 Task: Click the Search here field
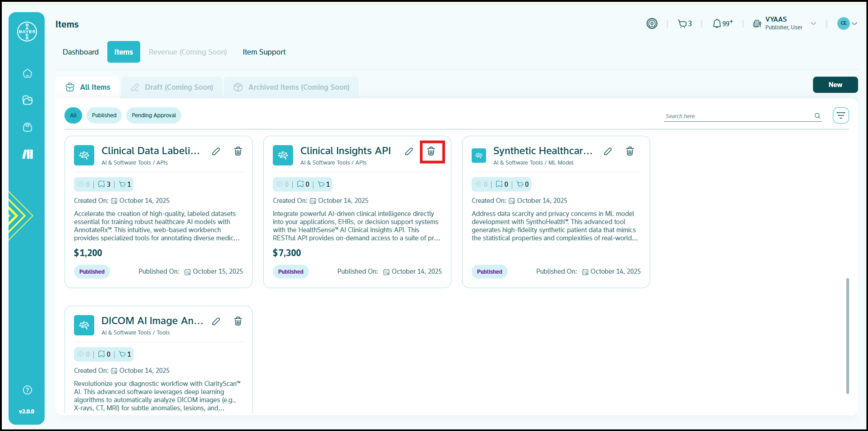pyautogui.click(x=738, y=116)
